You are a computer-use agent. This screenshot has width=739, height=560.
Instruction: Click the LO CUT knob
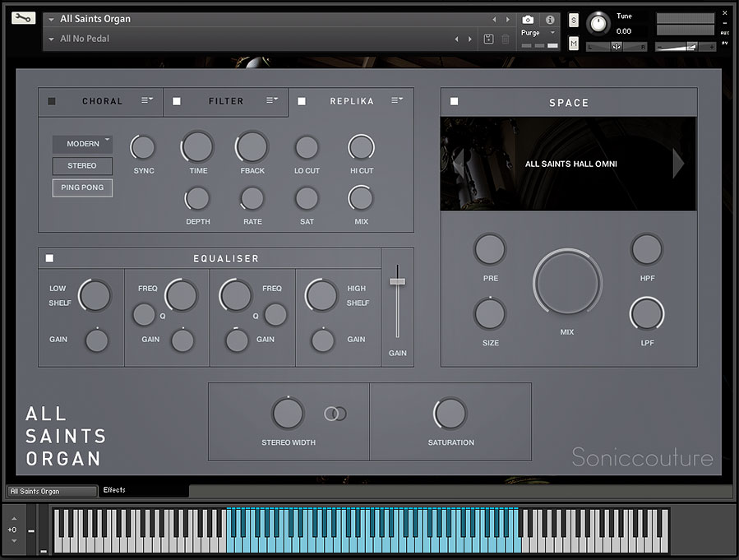[x=307, y=147]
